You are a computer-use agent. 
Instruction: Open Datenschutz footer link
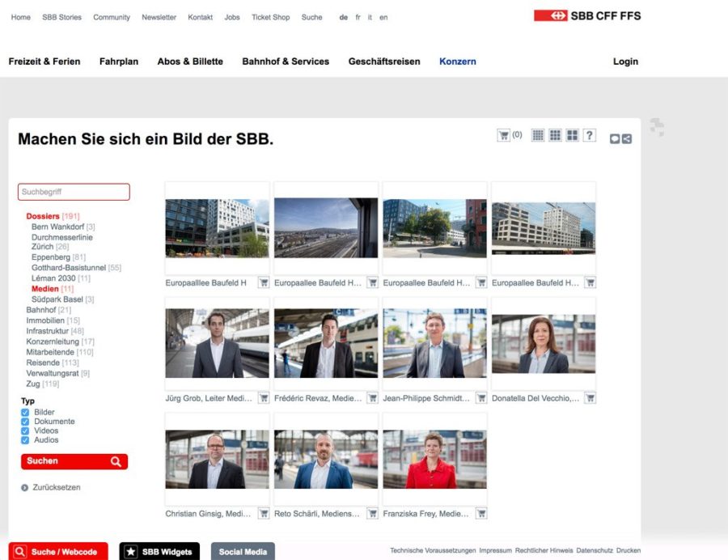click(595, 550)
